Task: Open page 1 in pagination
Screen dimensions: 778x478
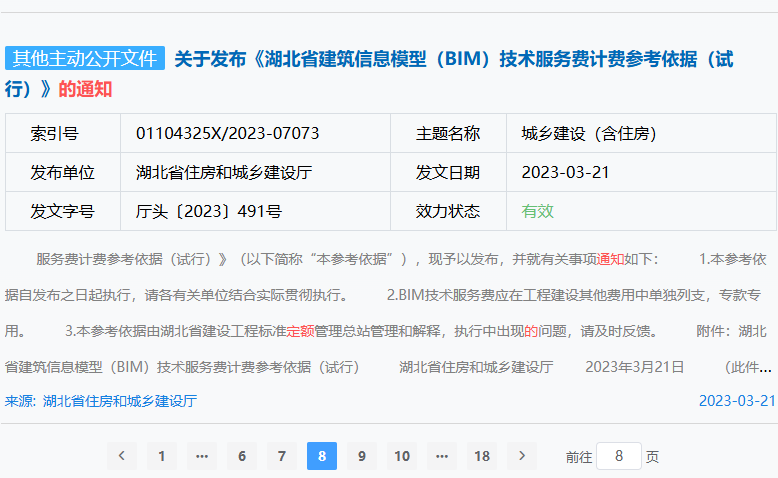Action: 161,456
